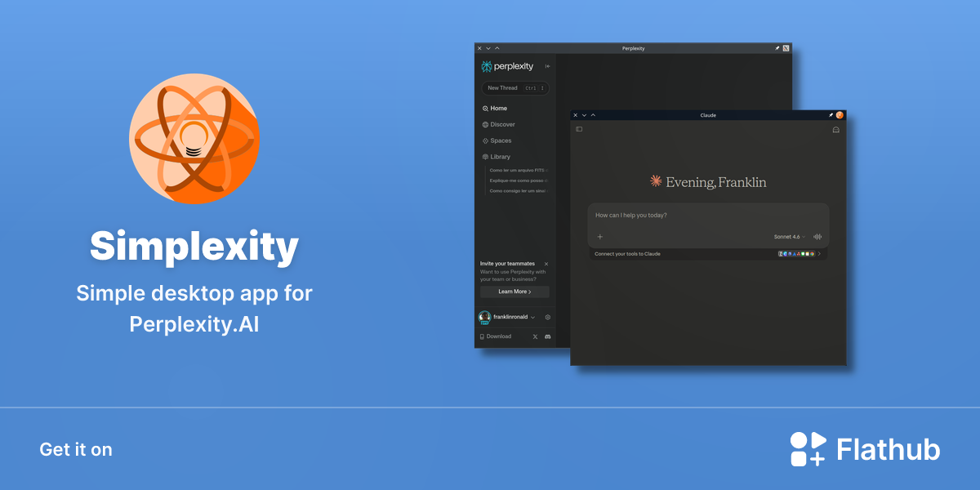The image size is (980, 490).
Task: Dismiss the 'Invite your teammates' card
Action: tap(546, 264)
